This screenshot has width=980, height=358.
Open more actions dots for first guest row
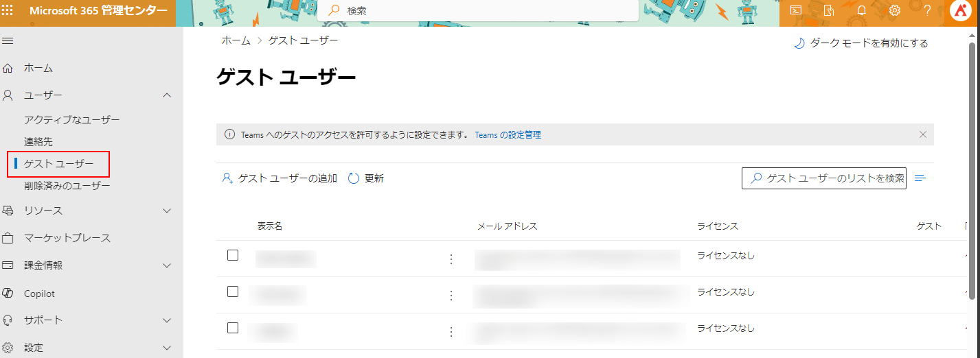[451, 259]
